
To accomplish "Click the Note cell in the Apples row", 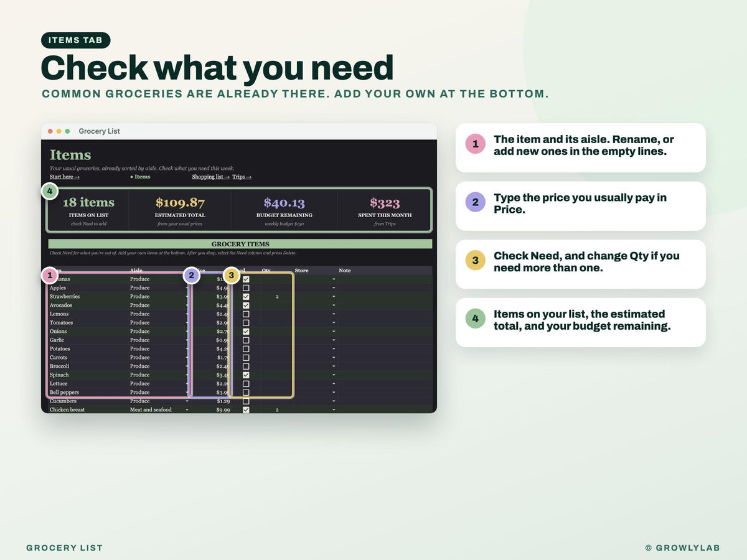I will click(x=384, y=288).
